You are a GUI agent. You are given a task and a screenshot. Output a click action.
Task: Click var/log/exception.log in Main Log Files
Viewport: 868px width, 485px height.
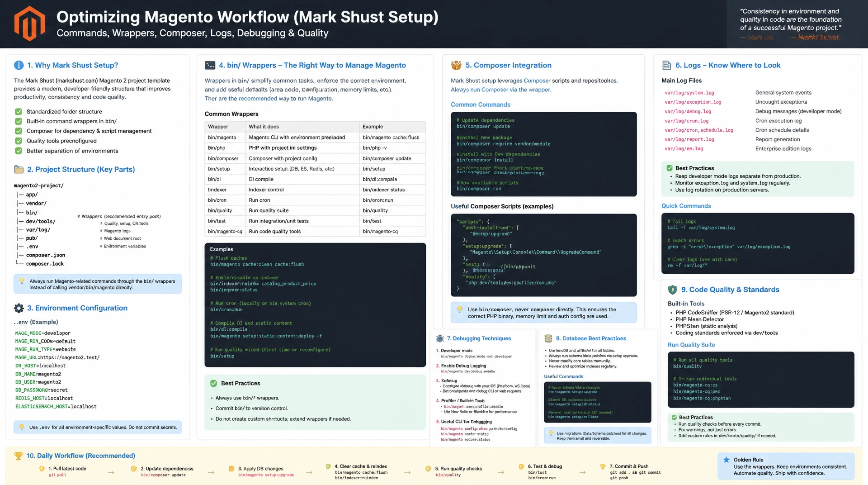click(693, 102)
